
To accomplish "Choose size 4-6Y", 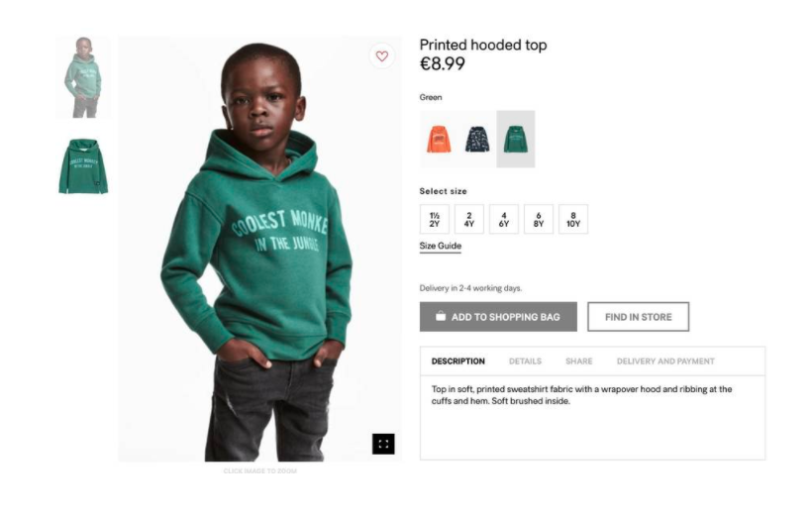I will (504, 220).
